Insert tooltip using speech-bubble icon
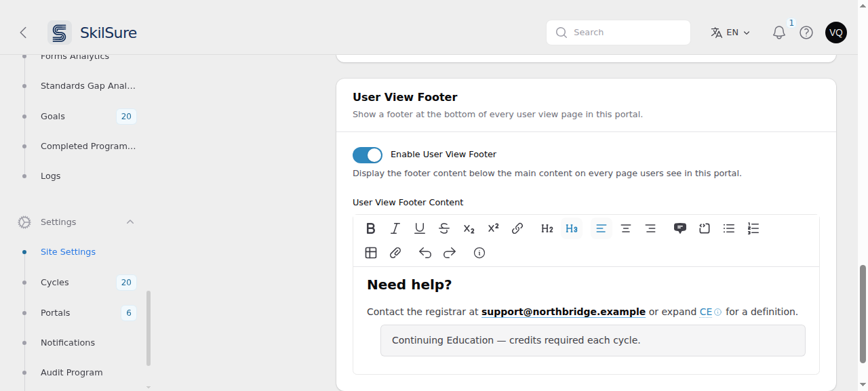Viewport: 868px width, 391px height. (680, 228)
